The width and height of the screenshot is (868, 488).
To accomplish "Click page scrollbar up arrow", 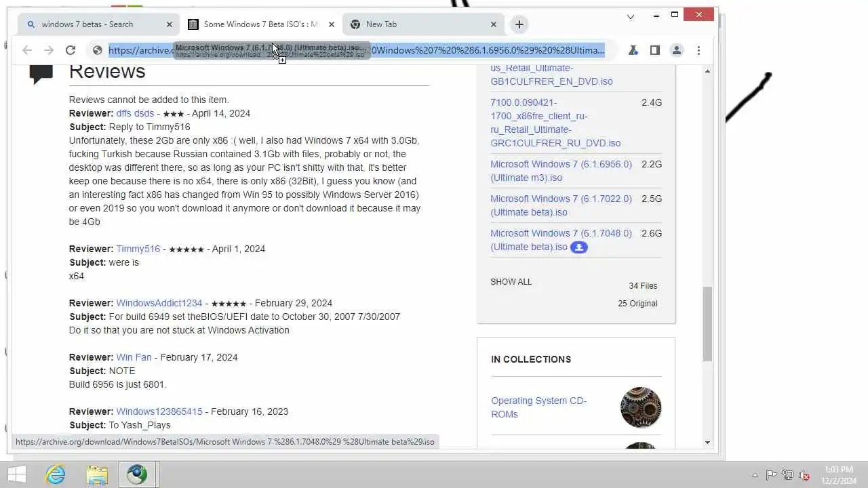I will [x=707, y=71].
